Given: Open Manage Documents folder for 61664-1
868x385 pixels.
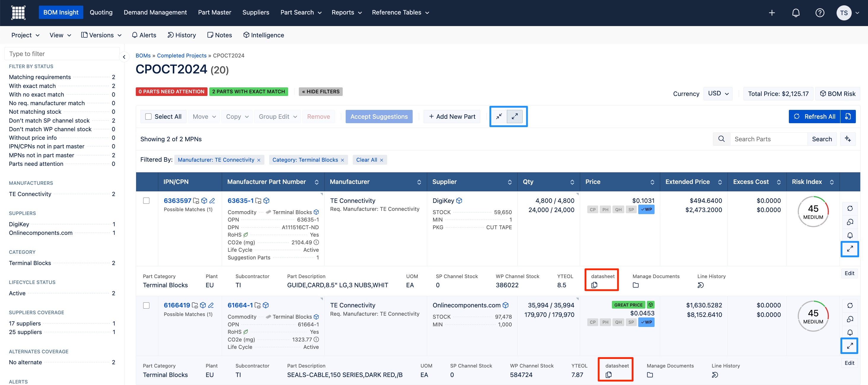Looking at the screenshot, I should (650, 375).
